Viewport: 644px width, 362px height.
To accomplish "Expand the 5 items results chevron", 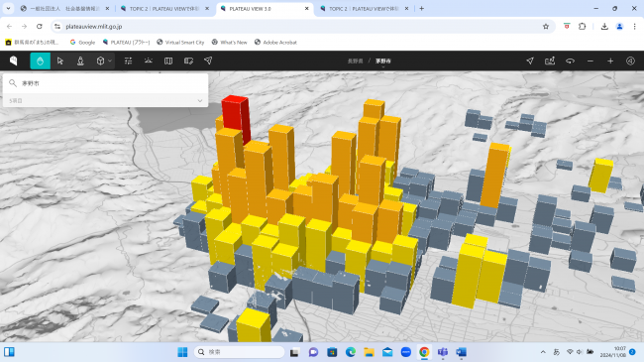I will tap(200, 100).
